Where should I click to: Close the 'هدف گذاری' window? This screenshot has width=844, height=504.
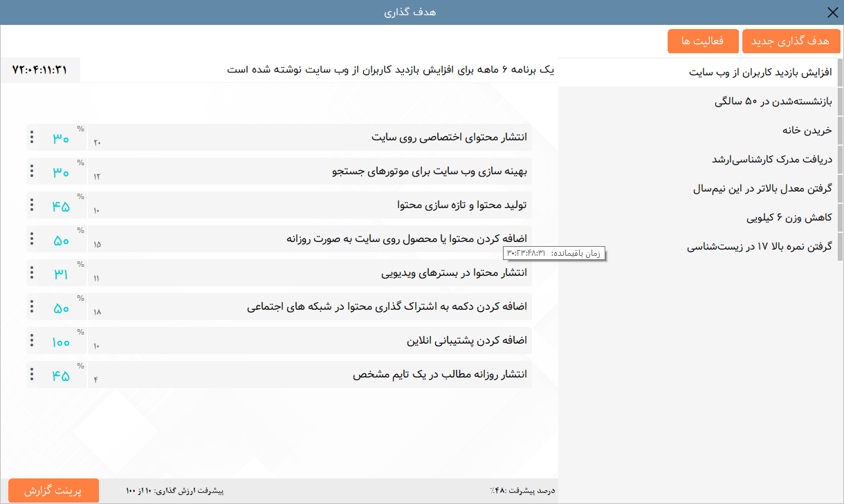coord(833,12)
